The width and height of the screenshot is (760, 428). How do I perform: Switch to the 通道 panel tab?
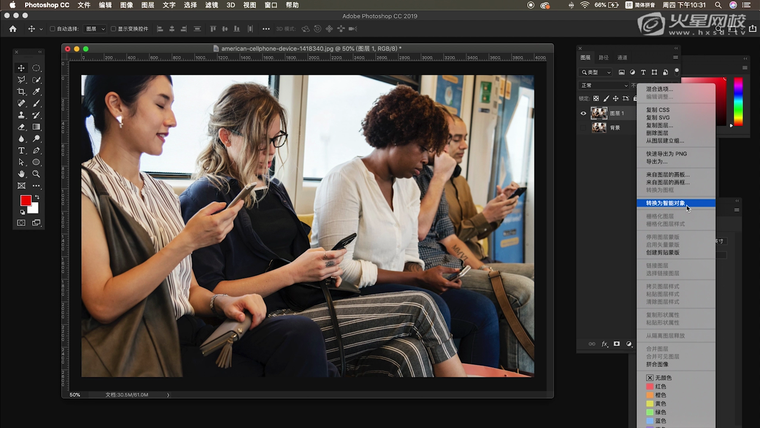[x=622, y=58]
